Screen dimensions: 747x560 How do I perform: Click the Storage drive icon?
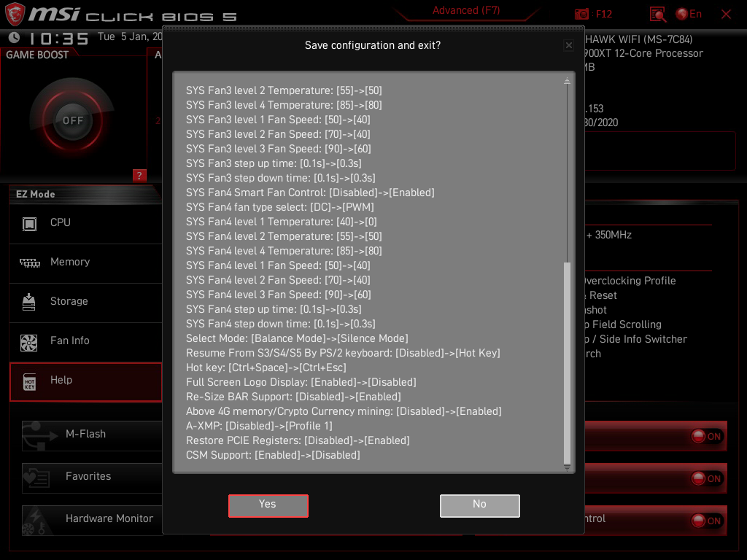coord(29,302)
